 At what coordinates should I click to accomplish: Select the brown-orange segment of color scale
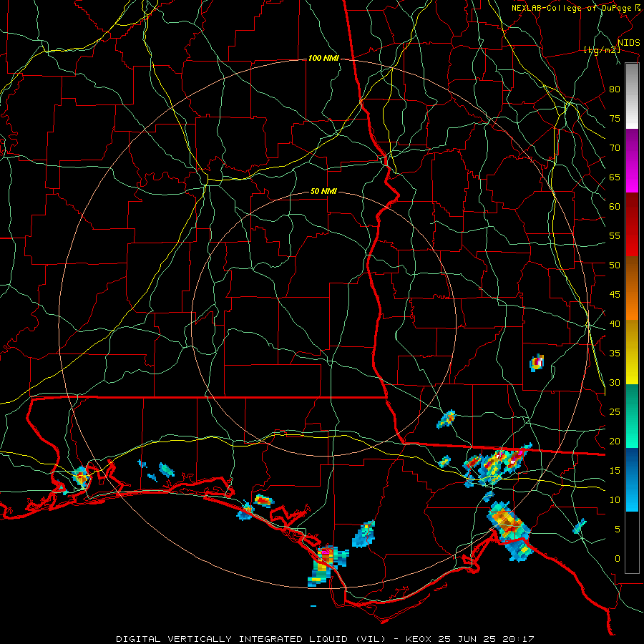[x=632, y=288]
